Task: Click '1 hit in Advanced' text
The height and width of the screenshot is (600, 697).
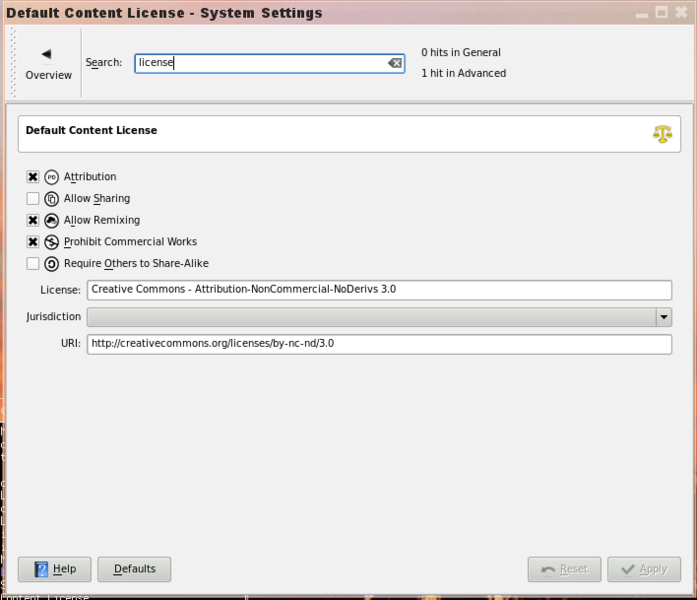Action: pos(463,73)
